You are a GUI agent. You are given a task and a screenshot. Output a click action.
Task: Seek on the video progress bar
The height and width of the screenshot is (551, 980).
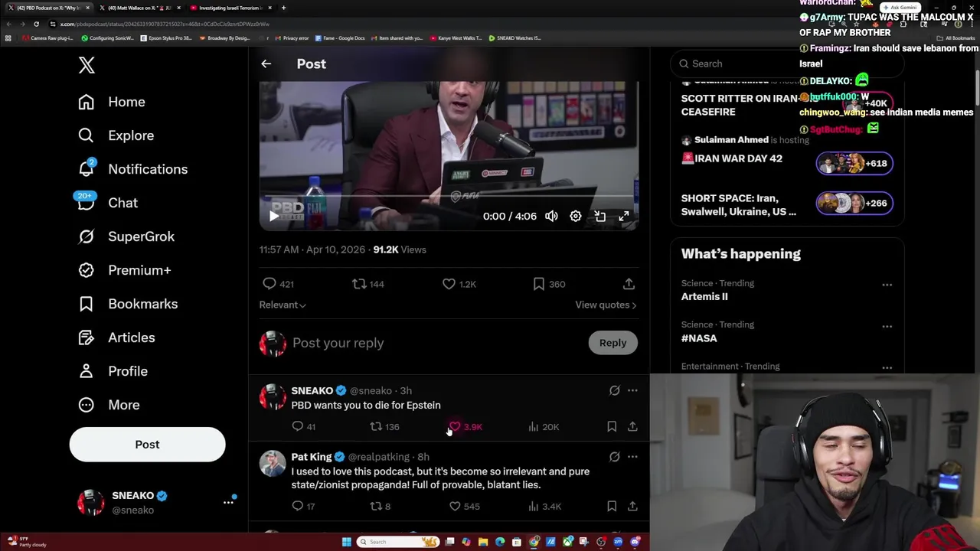pos(449,197)
